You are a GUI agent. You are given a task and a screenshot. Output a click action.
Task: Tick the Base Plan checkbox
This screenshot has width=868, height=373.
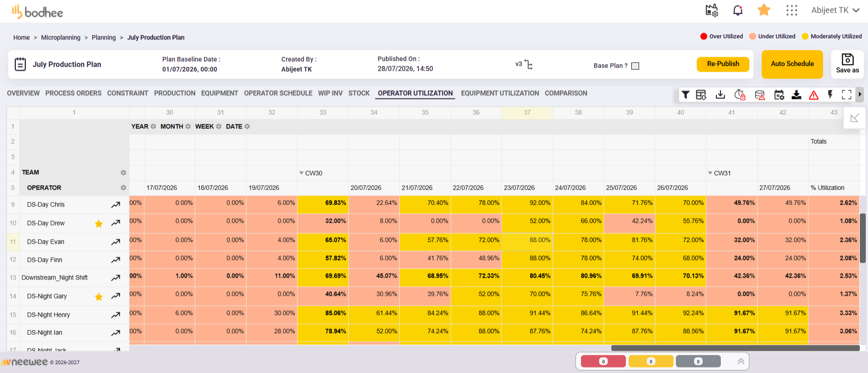point(635,66)
